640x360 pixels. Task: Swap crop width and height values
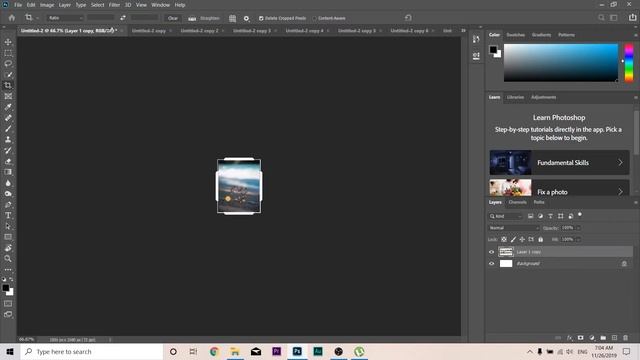[x=123, y=18]
